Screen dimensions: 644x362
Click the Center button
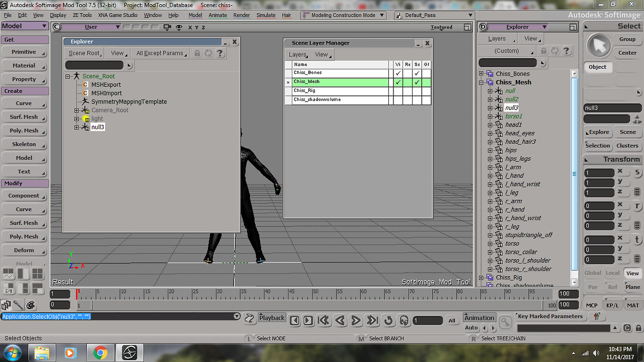tap(627, 53)
